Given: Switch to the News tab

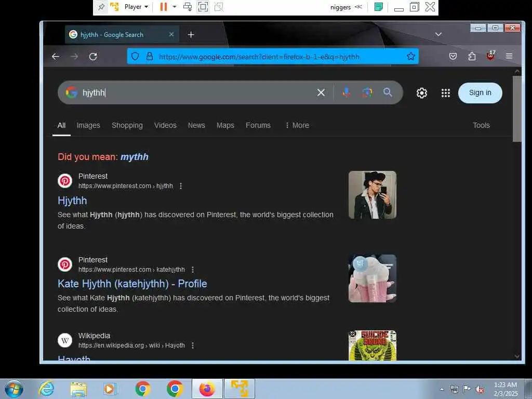Looking at the screenshot, I should [196, 126].
